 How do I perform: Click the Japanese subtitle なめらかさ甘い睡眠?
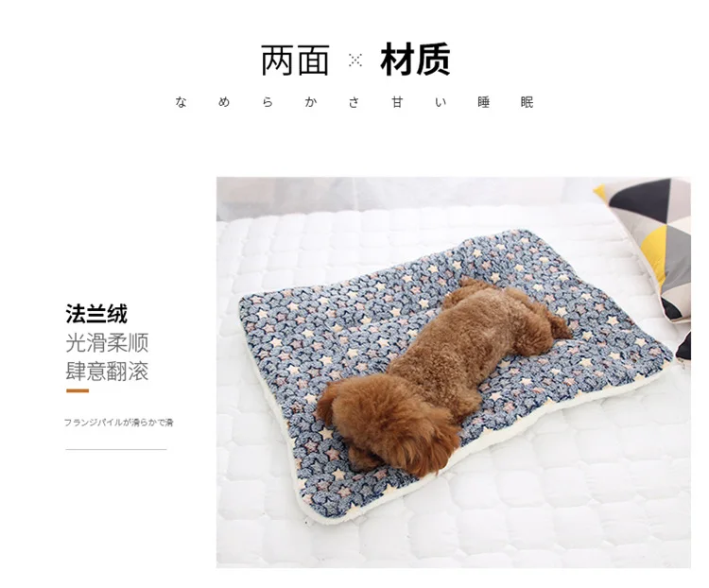point(354,102)
